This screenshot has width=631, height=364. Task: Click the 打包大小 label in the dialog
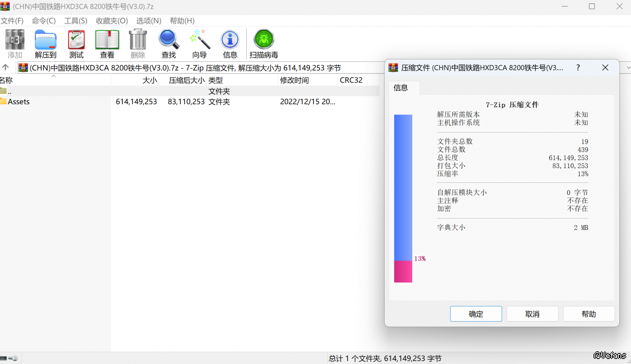(x=451, y=166)
